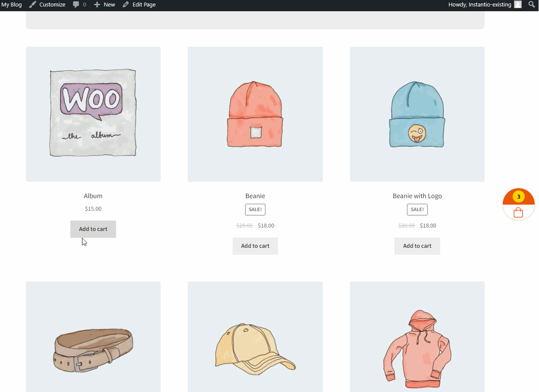Click the yellow Cap product image
Screen dimensions: 539x392
click(x=255, y=337)
